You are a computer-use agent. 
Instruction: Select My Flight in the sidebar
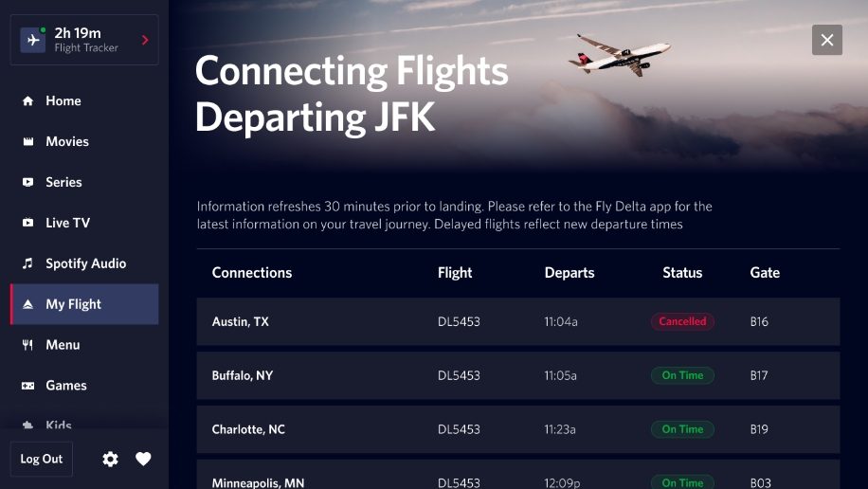(x=84, y=304)
